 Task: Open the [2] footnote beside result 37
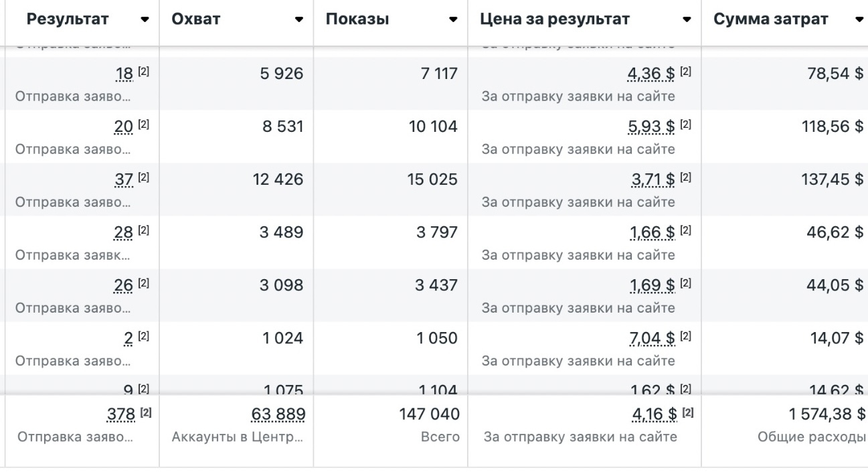point(144,177)
